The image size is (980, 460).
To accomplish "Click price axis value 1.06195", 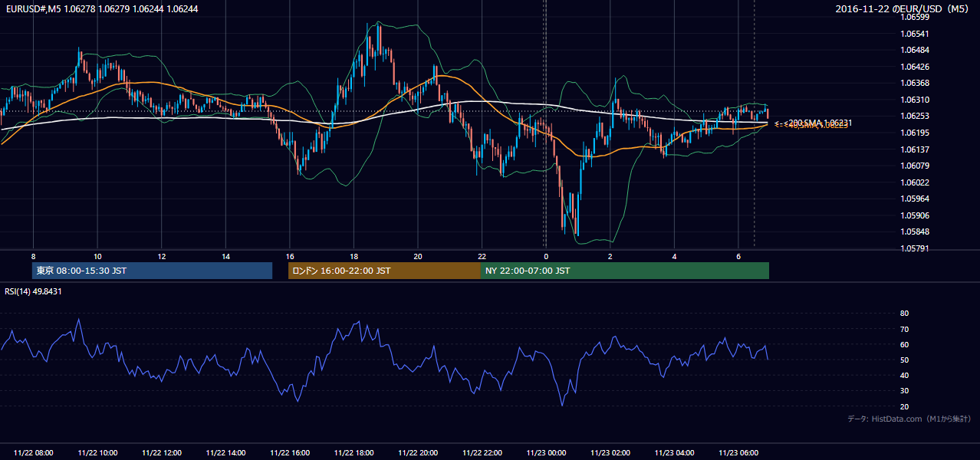I will click(x=914, y=133).
